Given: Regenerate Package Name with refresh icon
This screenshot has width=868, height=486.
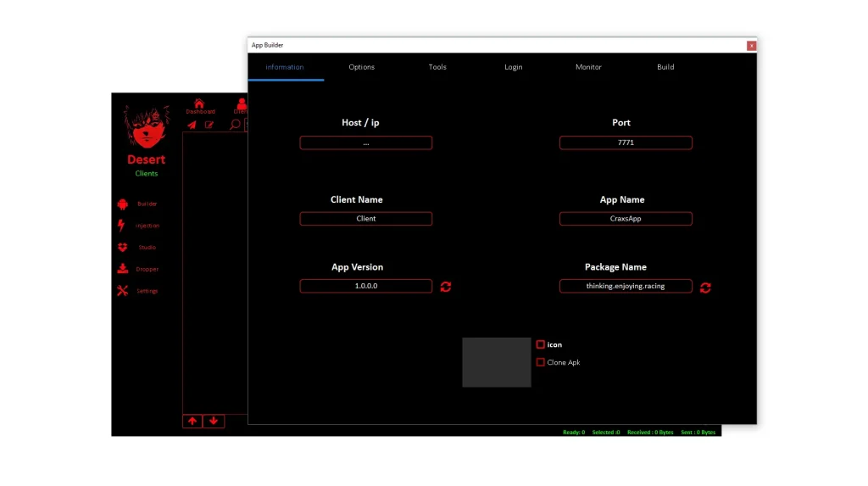Looking at the screenshot, I should tap(705, 288).
